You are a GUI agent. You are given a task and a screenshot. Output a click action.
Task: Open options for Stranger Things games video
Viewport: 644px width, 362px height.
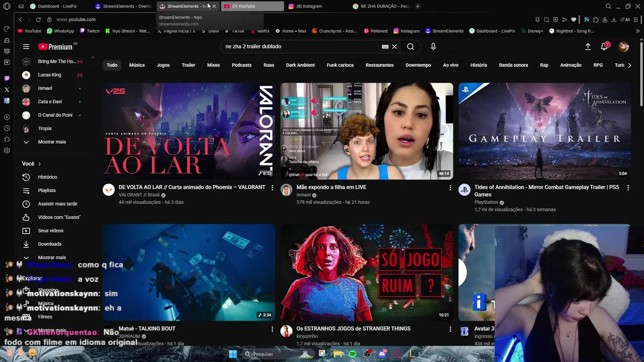click(450, 329)
